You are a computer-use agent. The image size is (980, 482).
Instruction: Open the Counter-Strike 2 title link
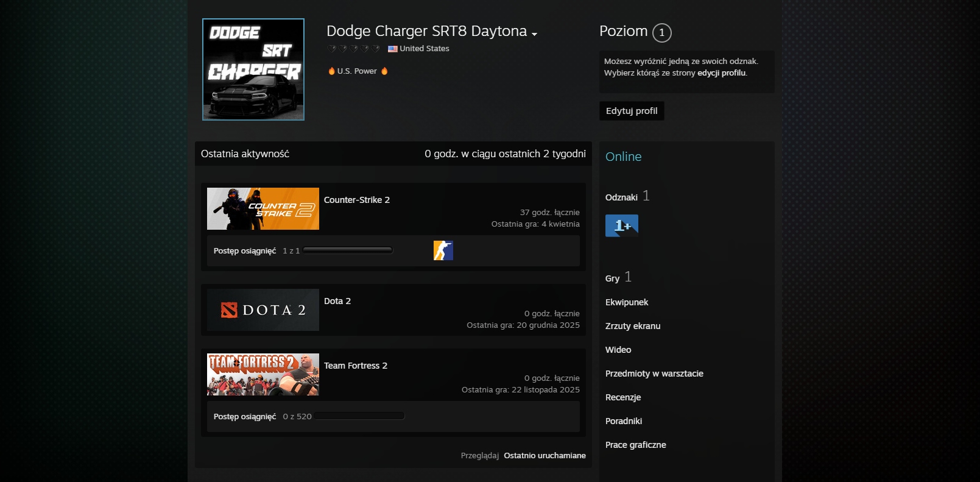[357, 200]
